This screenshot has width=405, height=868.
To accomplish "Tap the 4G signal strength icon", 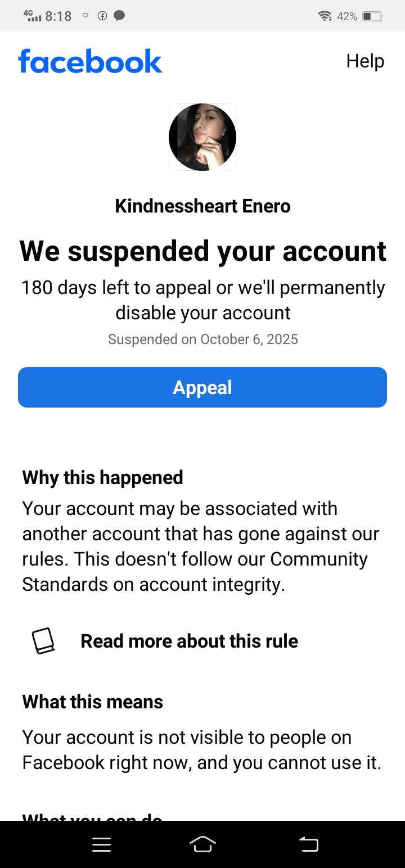I will pyautogui.click(x=33, y=16).
